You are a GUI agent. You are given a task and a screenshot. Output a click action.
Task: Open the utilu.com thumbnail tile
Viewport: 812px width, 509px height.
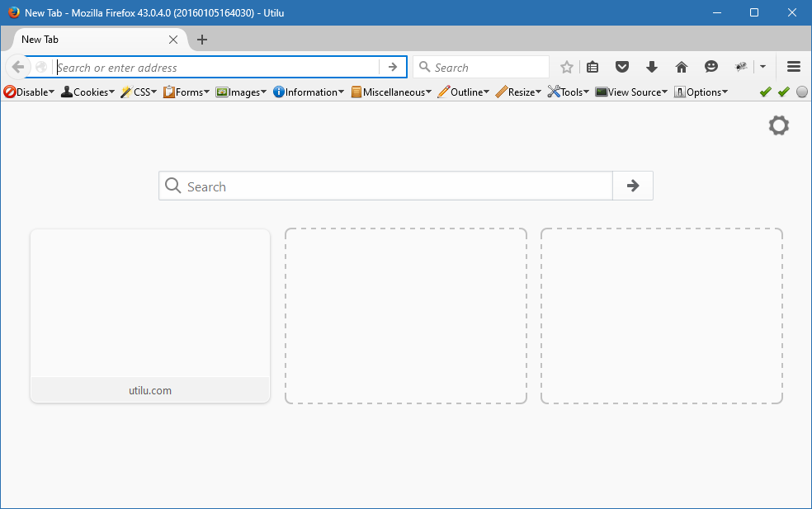coord(150,316)
